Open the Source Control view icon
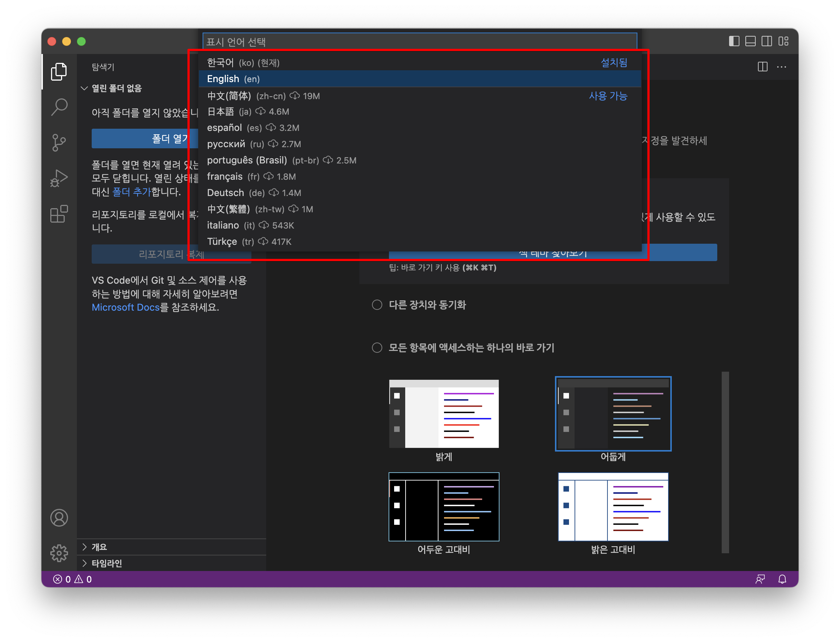 point(58,142)
